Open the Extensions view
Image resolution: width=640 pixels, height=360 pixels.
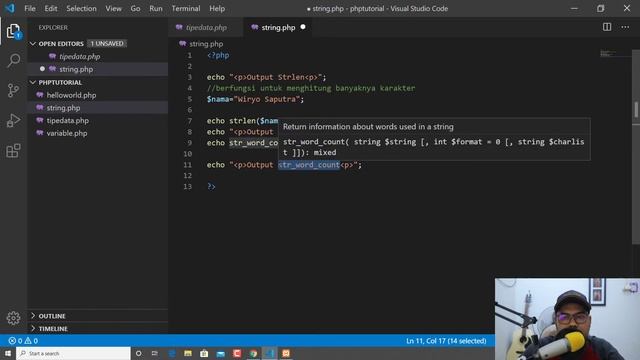13,151
